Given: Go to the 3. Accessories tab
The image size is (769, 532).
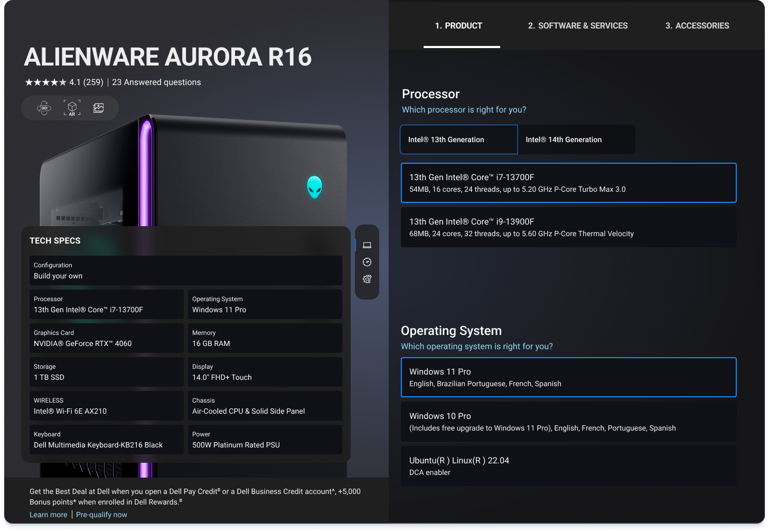Looking at the screenshot, I should pyautogui.click(x=697, y=26).
